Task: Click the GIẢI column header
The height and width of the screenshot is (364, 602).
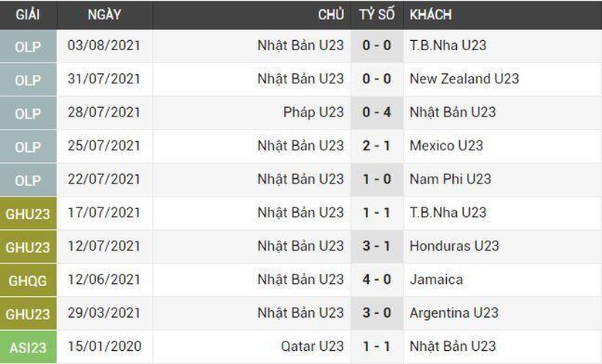Action: (x=28, y=15)
